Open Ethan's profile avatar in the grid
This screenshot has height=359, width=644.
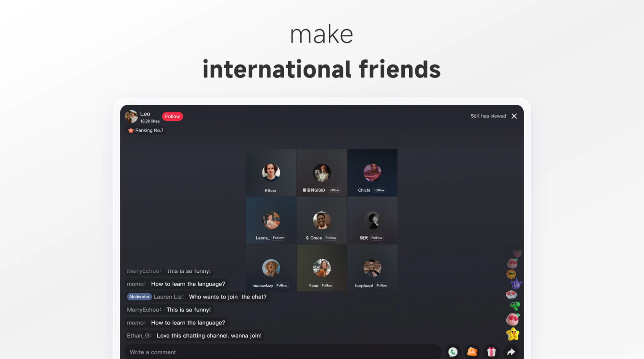pos(271,172)
